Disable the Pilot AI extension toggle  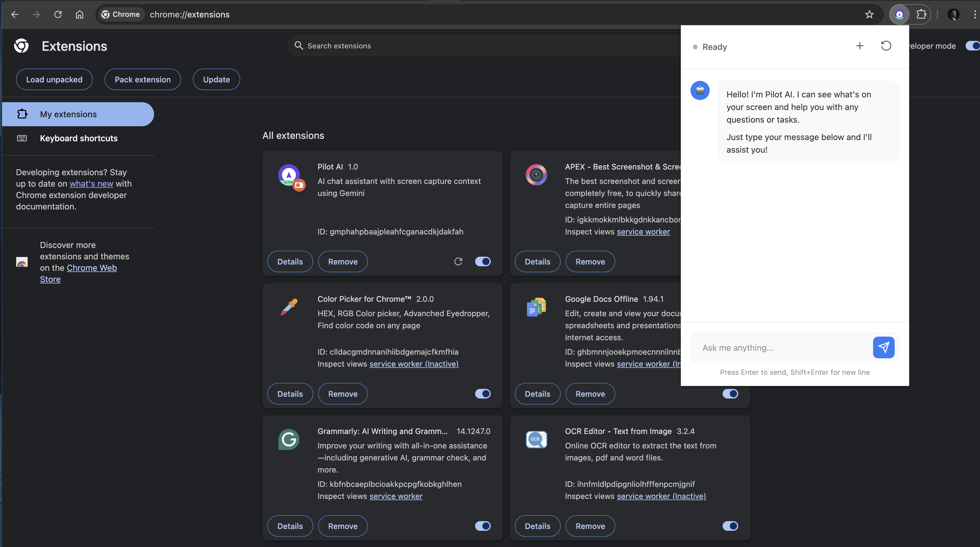[x=482, y=261]
